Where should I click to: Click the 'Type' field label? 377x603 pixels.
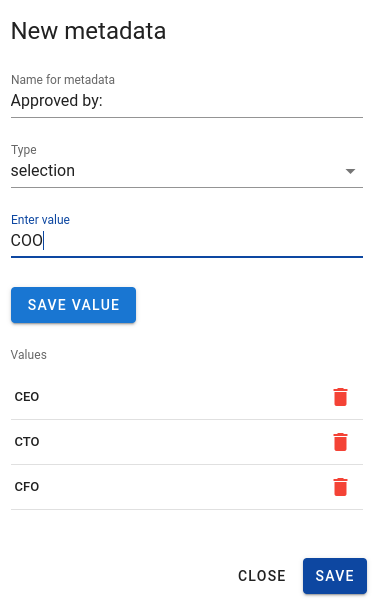tap(24, 150)
